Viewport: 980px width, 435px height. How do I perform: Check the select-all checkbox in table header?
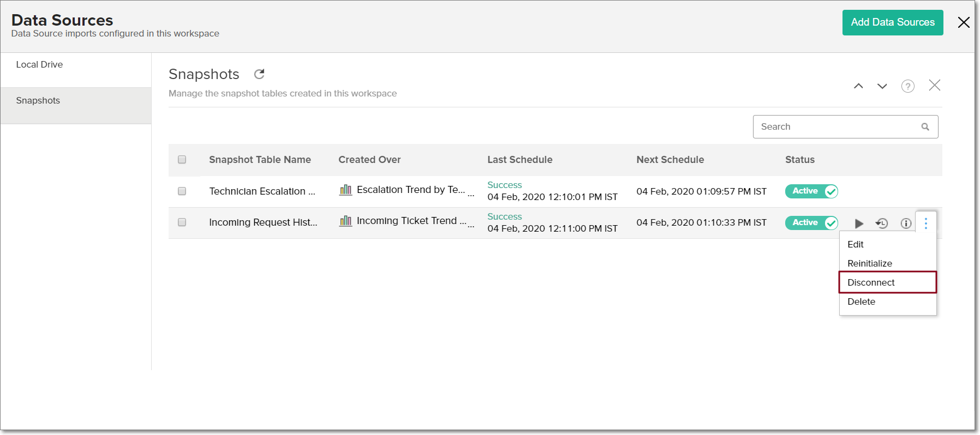(182, 160)
